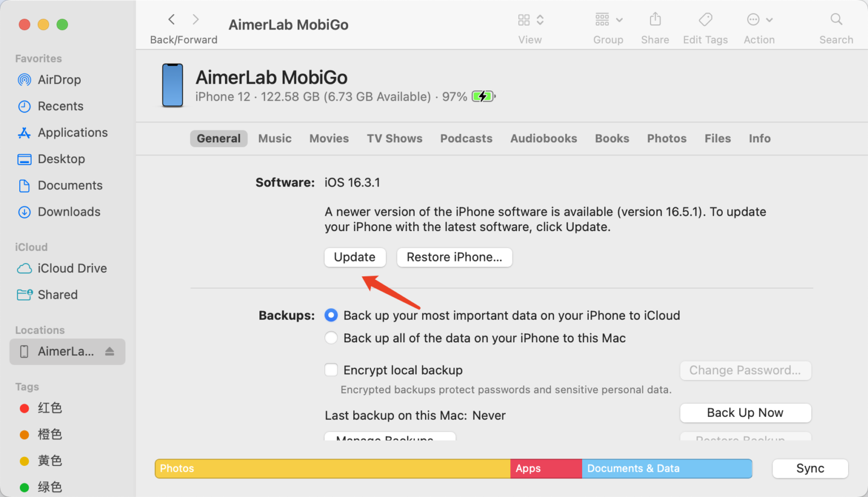Eject the AimerLab device
Viewport: 868px width, 497px height.
point(110,351)
